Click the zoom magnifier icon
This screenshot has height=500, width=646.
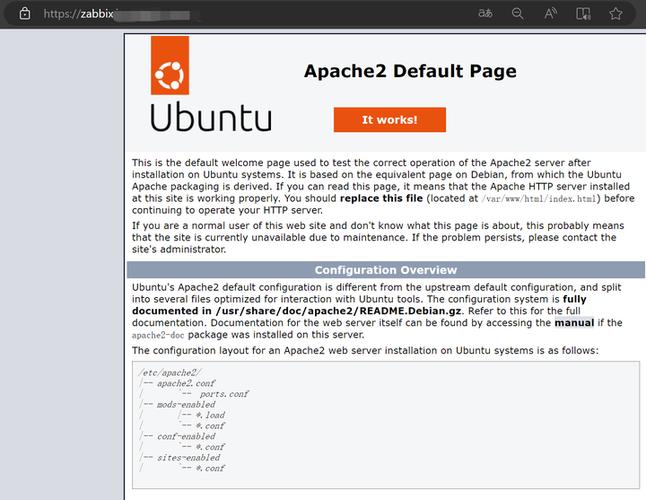(518, 14)
